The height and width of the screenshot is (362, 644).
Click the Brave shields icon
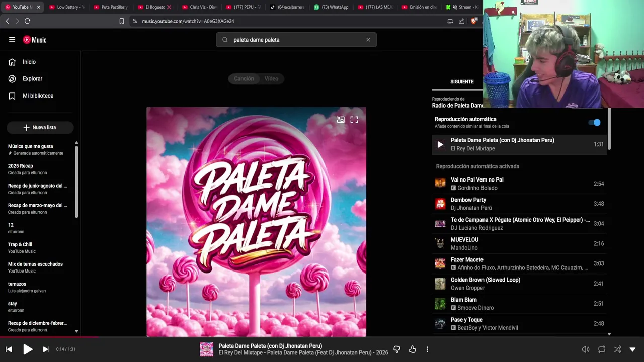click(474, 21)
